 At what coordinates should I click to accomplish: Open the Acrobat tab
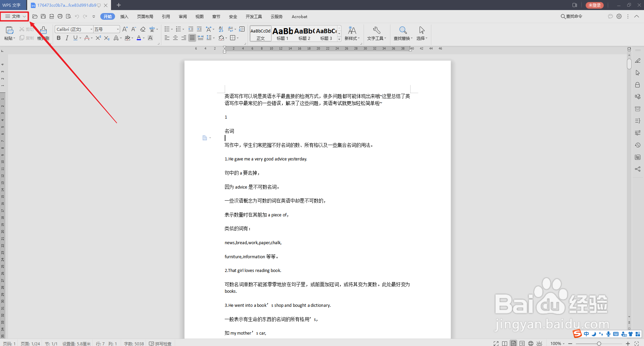[299, 16]
